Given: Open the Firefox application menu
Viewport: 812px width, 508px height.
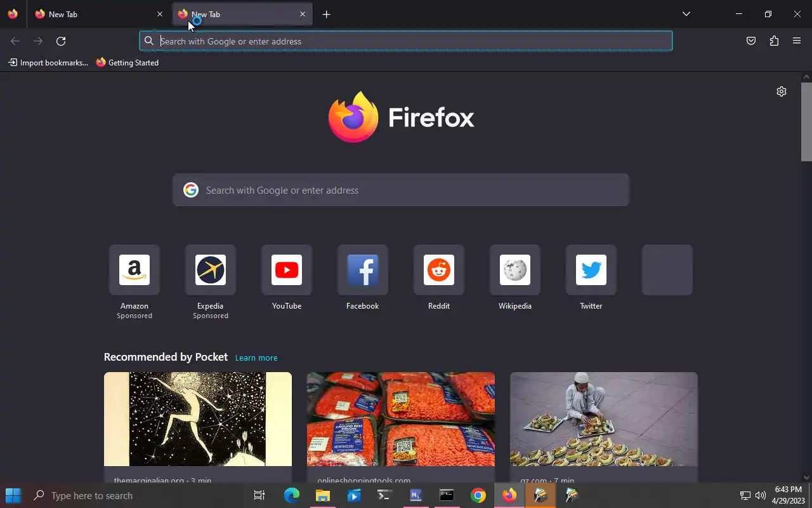Looking at the screenshot, I should pyautogui.click(x=797, y=41).
